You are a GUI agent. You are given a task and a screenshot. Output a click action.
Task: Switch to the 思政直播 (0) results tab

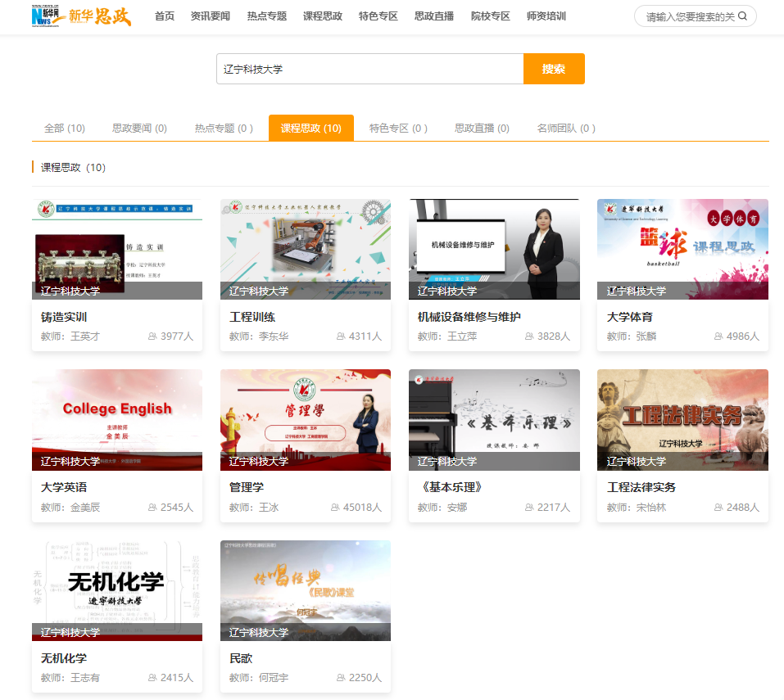click(482, 129)
